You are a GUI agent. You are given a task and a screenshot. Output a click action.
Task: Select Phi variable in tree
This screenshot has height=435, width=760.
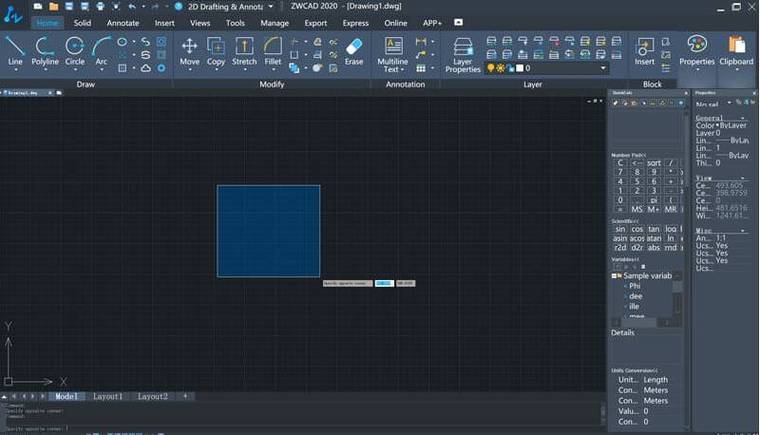(x=635, y=286)
